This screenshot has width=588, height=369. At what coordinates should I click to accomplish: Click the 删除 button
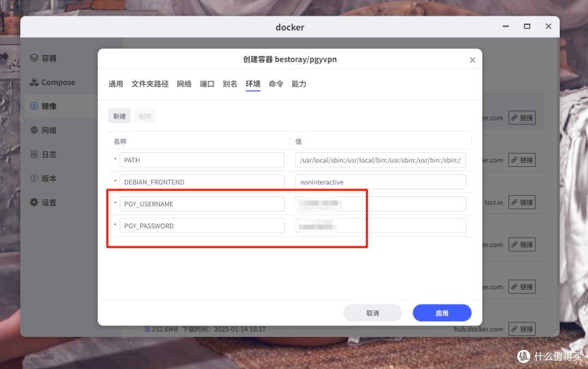[x=145, y=116]
